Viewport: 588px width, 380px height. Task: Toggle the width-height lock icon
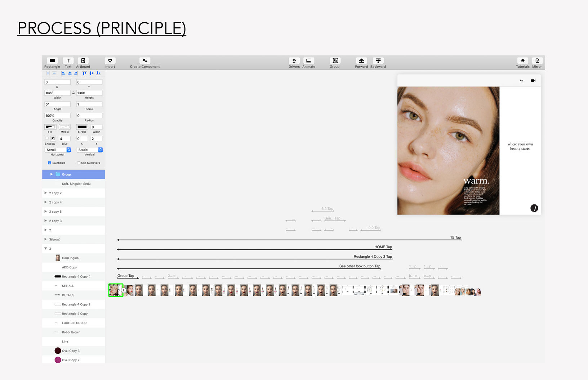pyautogui.click(x=73, y=93)
